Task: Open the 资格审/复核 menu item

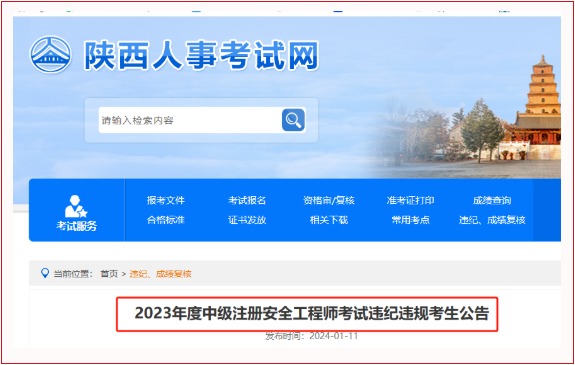Action: 329,200
